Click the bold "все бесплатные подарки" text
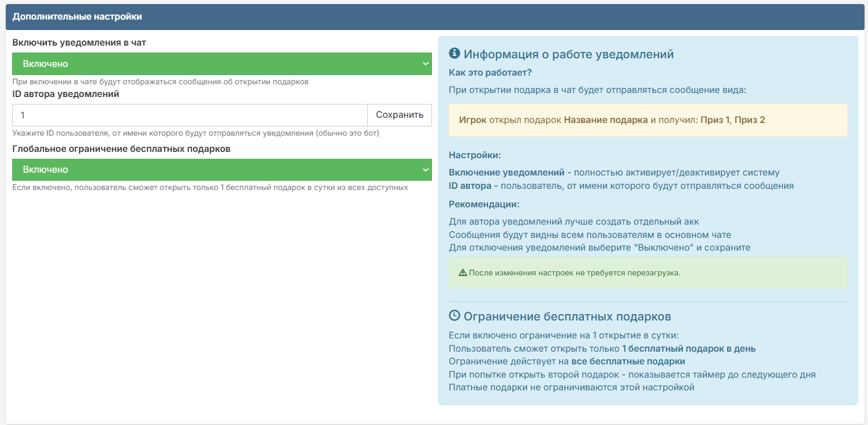 [628, 361]
